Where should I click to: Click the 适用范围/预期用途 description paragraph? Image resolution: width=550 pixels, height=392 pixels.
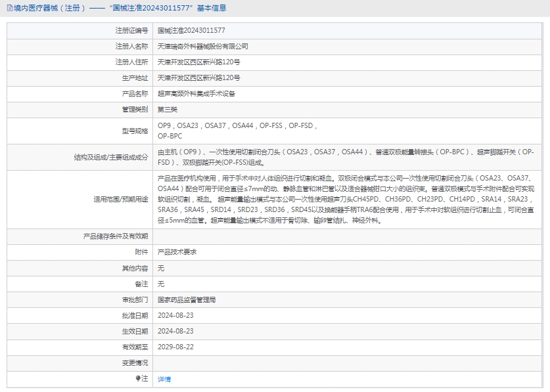coord(346,199)
